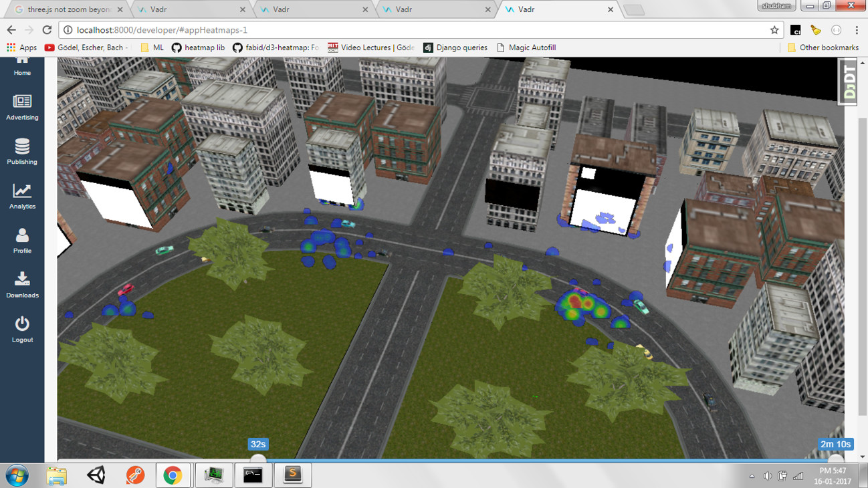Open Chrome's customize menu via the three dots
The image size is (868, 488).
pos(857,29)
